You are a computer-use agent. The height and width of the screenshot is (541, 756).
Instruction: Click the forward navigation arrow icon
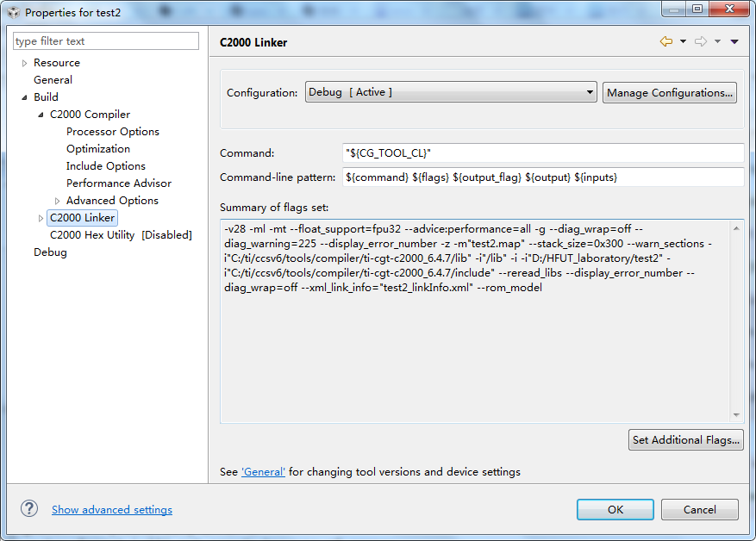tap(700, 41)
